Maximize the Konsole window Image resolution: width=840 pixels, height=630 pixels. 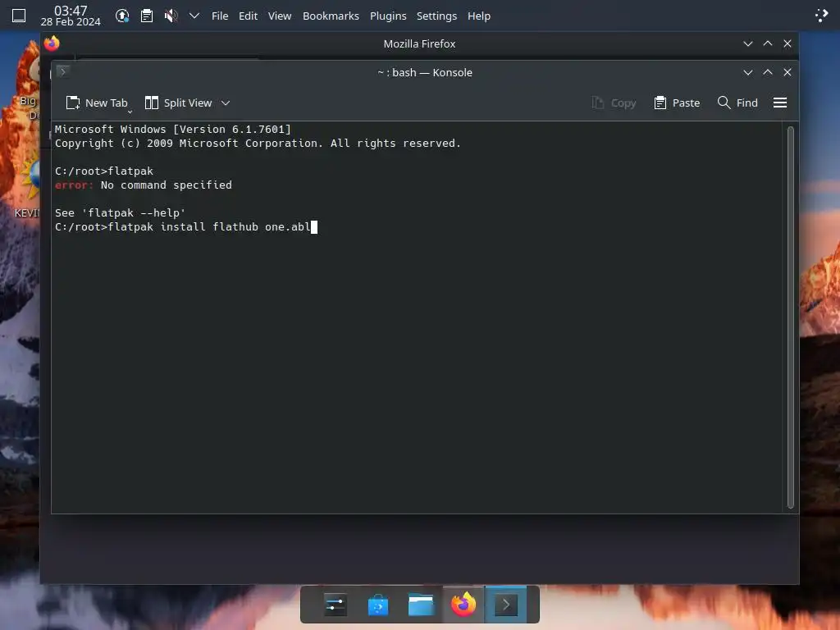point(768,72)
